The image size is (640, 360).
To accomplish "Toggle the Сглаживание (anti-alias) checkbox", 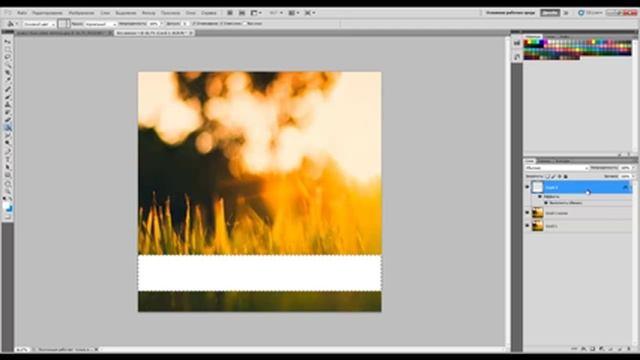I will tap(194, 24).
